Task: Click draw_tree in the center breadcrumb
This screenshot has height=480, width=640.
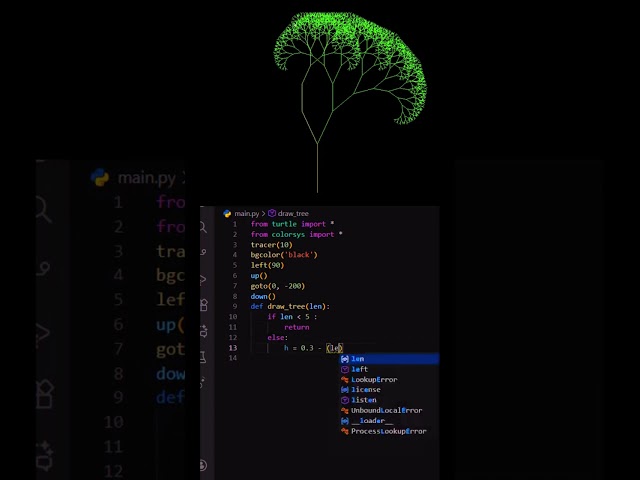Action: coord(293,213)
